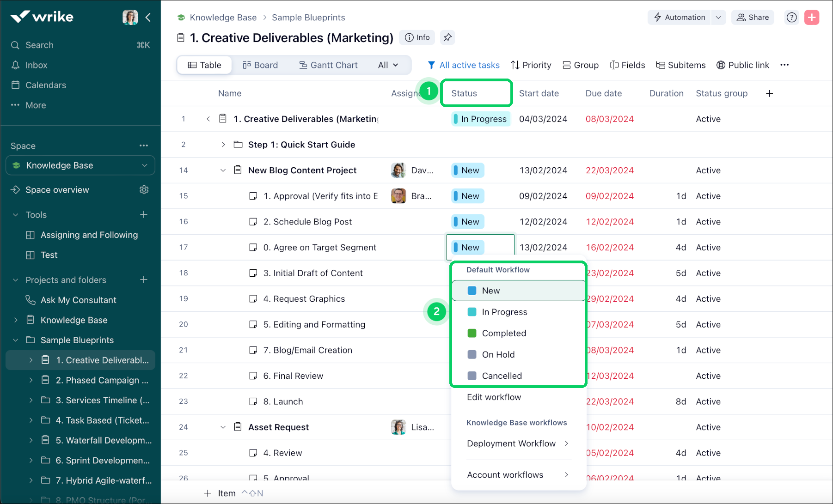
Task: Select Completed status in Default Workflow
Action: (503, 333)
